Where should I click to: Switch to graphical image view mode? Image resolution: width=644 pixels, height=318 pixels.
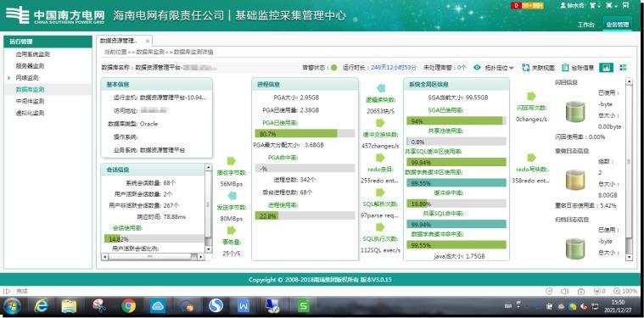tap(606, 68)
